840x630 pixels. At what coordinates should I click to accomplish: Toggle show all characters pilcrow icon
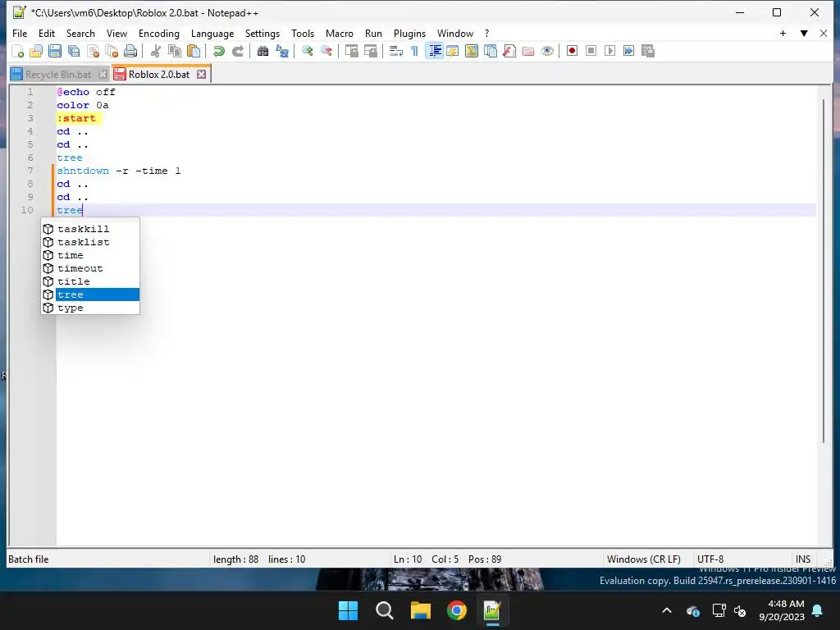[414, 51]
